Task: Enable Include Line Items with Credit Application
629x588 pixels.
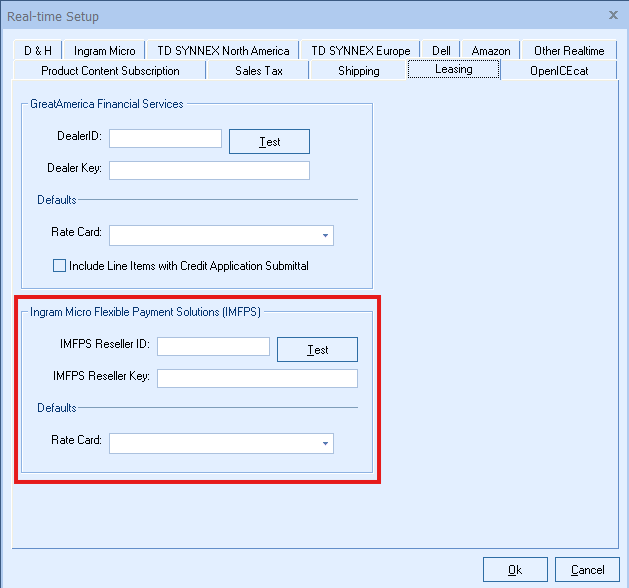Action: (x=59, y=266)
